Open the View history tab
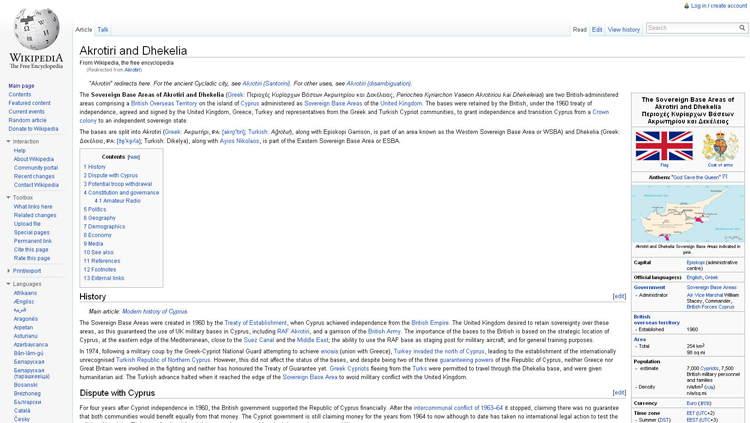This screenshot has height=423, width=750. (x=624, y=30)
